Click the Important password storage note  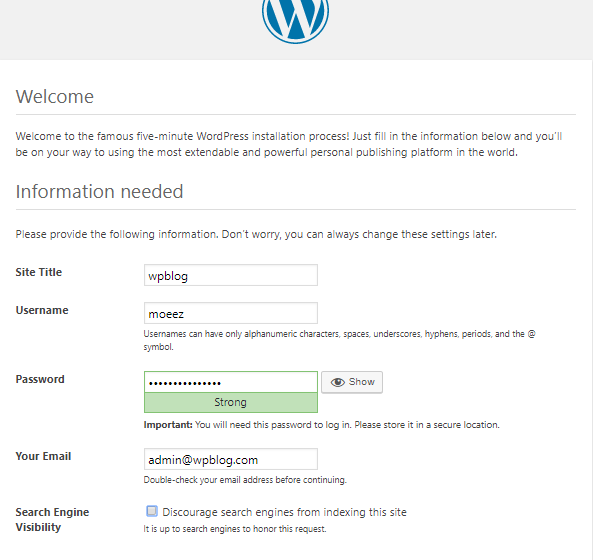pyautogui.click(x=321, y=425)
